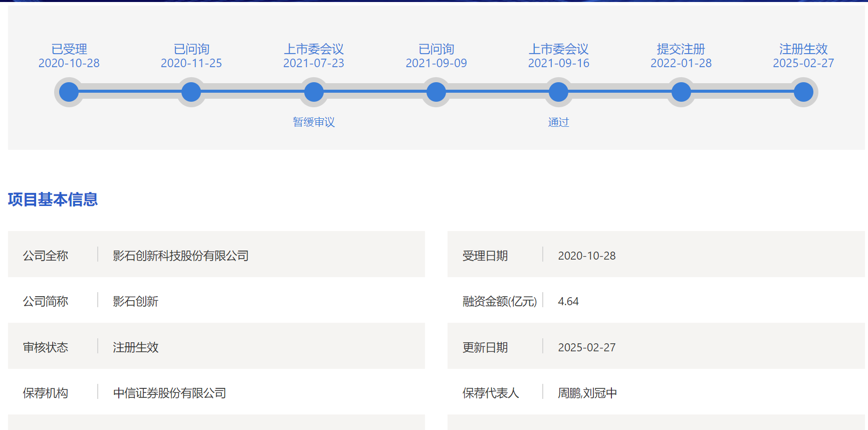Click the 已受理 stage label text
Screen dimensions: 868x430
[69, 49]
